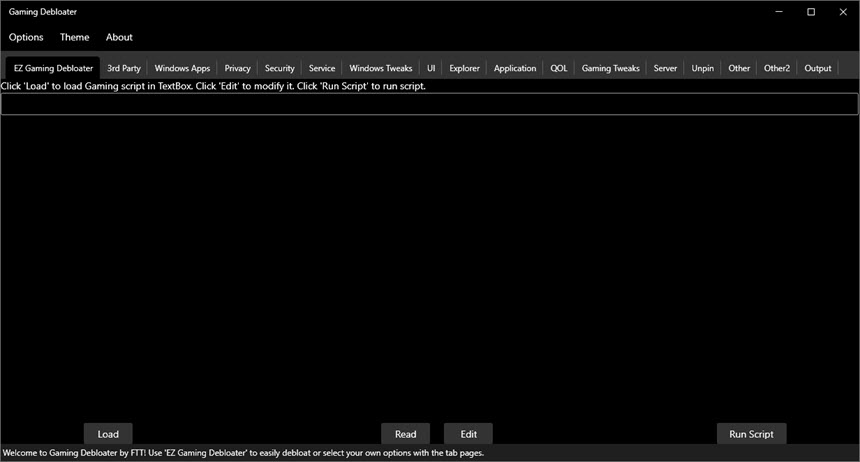Open the About menu
The width and height of the screenshot is (860, 462).
(119, 37)
